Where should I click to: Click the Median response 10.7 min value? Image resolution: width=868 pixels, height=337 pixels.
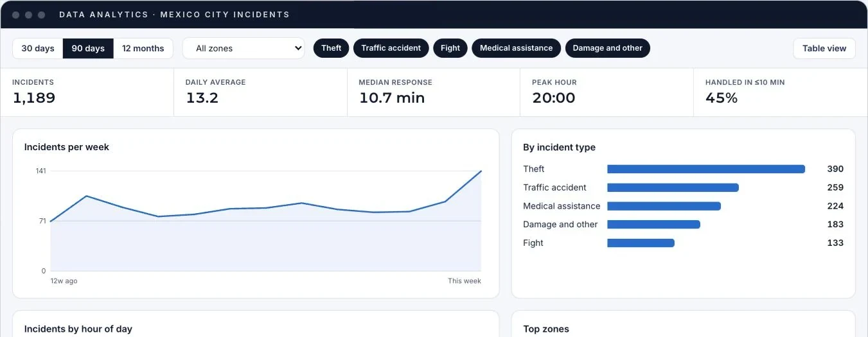pos(392,98)
